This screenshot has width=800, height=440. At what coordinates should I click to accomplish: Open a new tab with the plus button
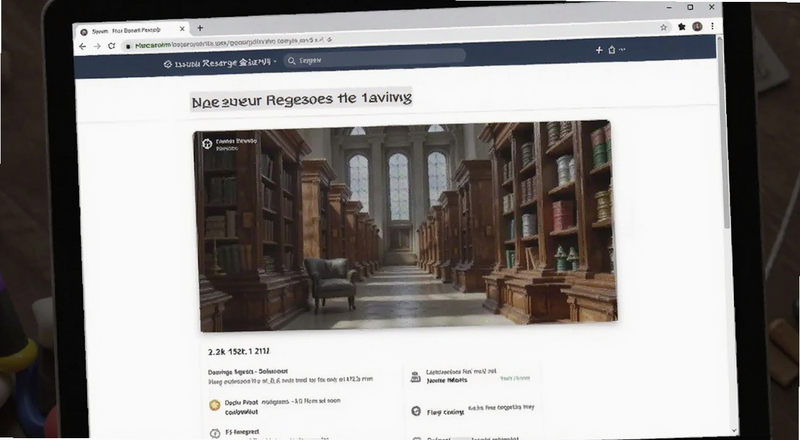point(200,28)
